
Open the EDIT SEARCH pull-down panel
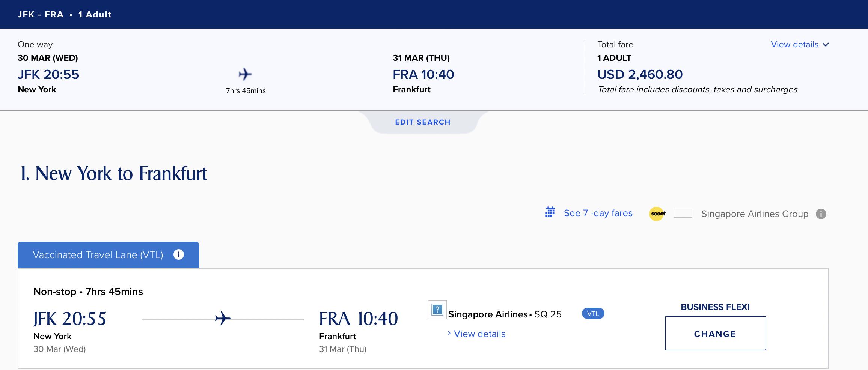coord(423,122)
